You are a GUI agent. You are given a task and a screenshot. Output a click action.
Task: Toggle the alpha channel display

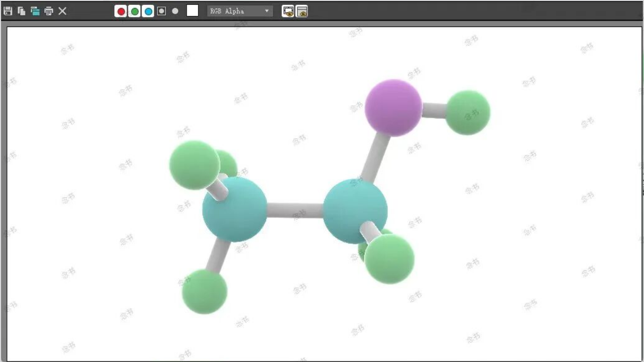(x=162, y=11)
